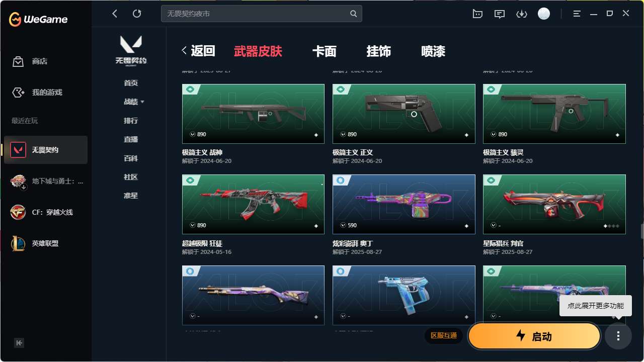This screenshot has width=644, height=362.
Task: Click the 区服互通 button
Action: pyautogui.click(x=444, y=335)
